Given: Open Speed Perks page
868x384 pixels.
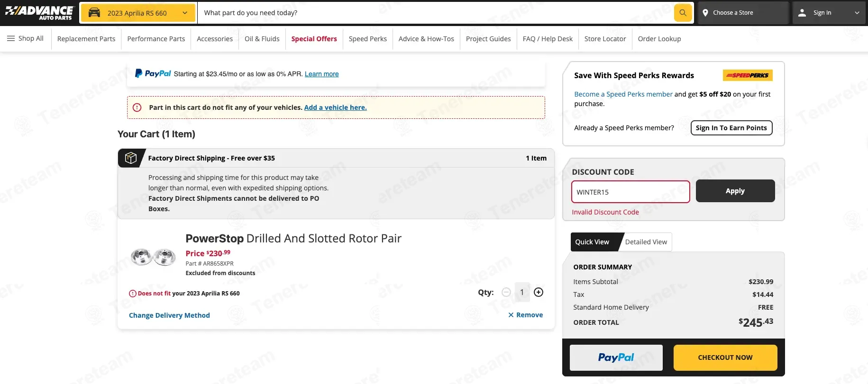Looking at the screenshot, I should [368, 39].
